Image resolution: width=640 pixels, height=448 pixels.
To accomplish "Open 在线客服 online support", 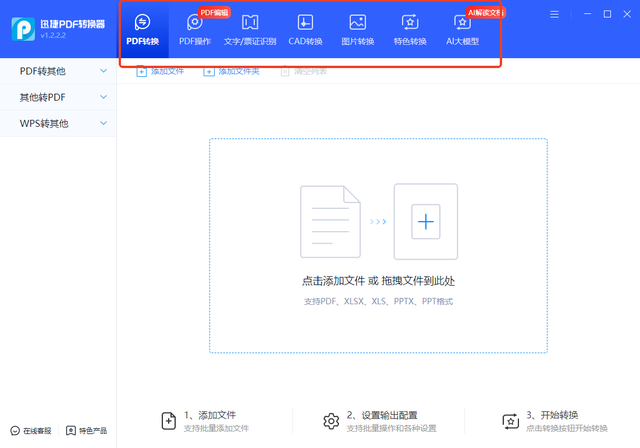I will point(31,430).
